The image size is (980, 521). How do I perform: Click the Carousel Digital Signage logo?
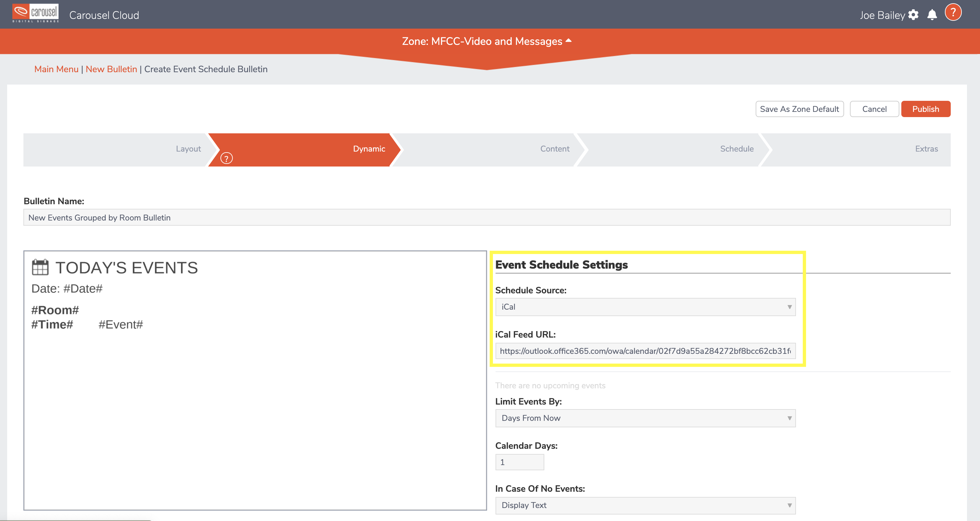point(35,13)
